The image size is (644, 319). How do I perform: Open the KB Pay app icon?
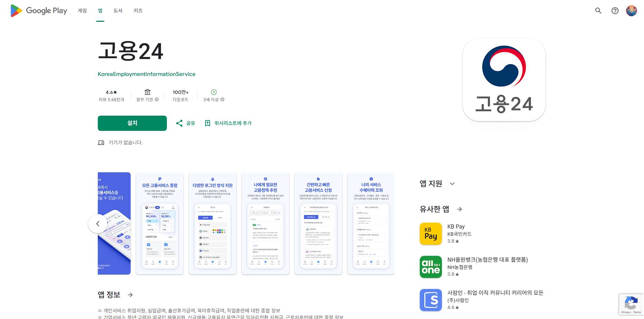tap(431, 234)
